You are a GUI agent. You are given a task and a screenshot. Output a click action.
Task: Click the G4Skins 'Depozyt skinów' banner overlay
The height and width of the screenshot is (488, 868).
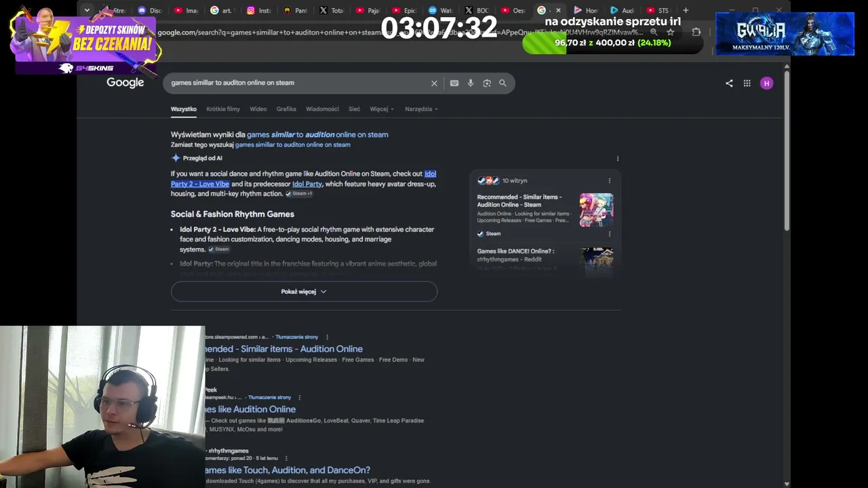click(x=85, y=41)
